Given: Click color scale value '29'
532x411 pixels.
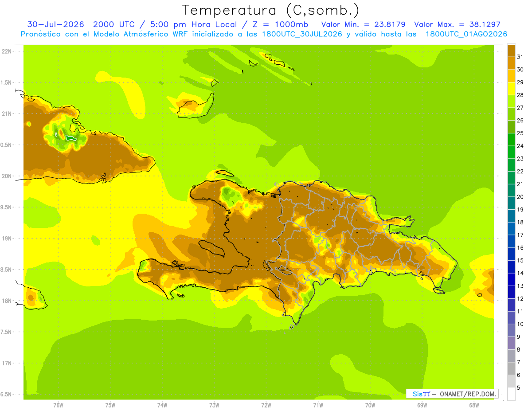Looking at the screenshot, I should 520,82.
